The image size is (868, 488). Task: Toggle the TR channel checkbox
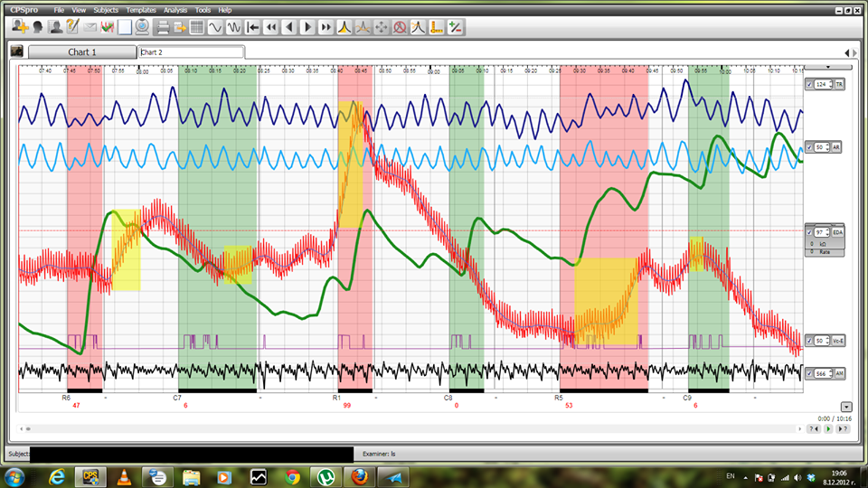(809, 85)
